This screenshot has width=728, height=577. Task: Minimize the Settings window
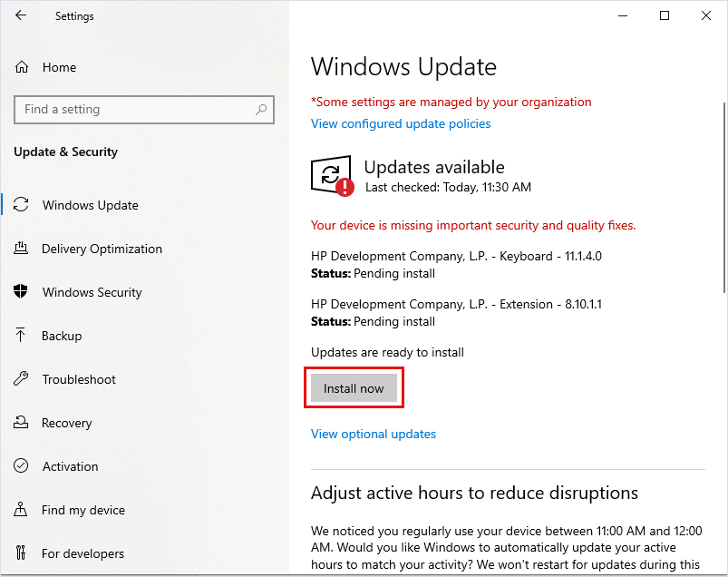[623, 15]
